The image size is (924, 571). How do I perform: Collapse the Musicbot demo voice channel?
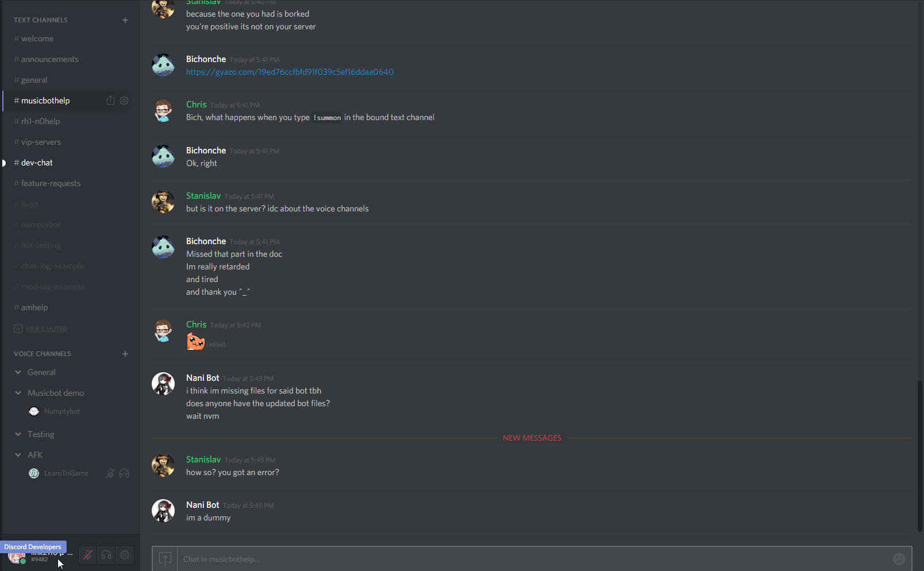click(18, 393)
